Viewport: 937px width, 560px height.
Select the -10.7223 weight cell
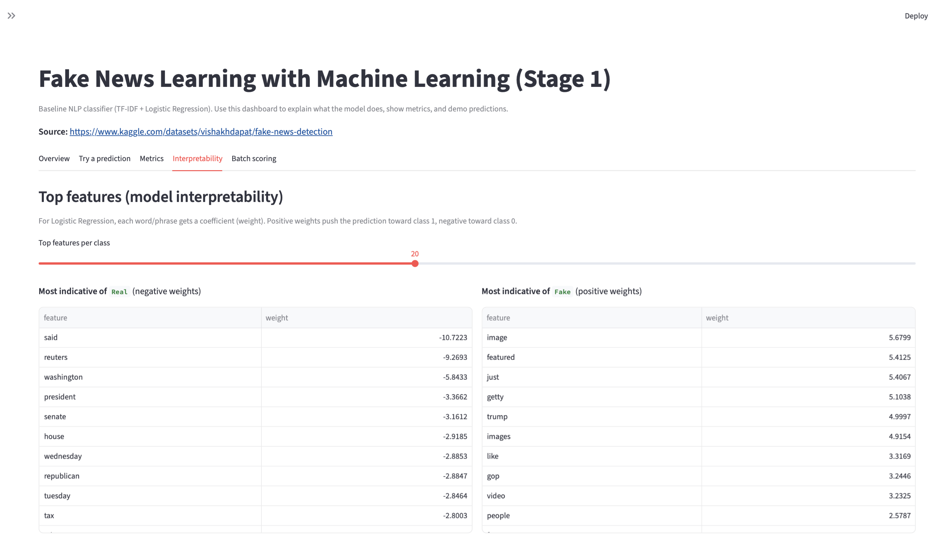pos(366,337)
